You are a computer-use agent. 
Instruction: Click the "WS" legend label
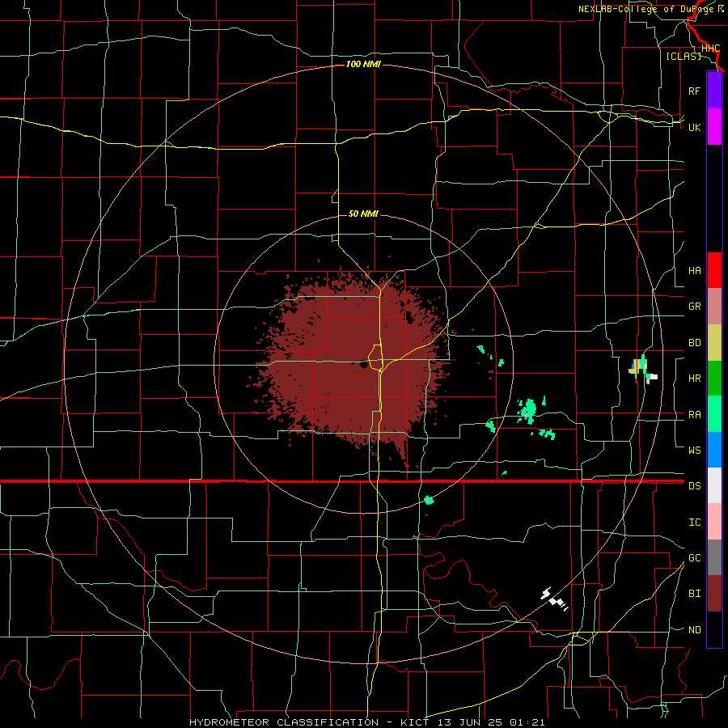(x=694, y=451)
